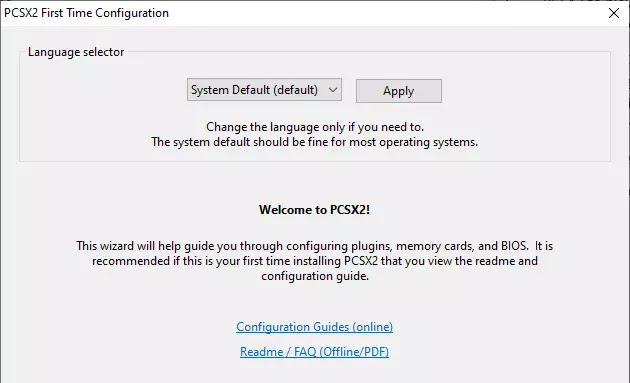Open Readme / FAQ (Offline/PDF) link
The width and height of the screenshot is (630, 383).
tap(315, 352)
